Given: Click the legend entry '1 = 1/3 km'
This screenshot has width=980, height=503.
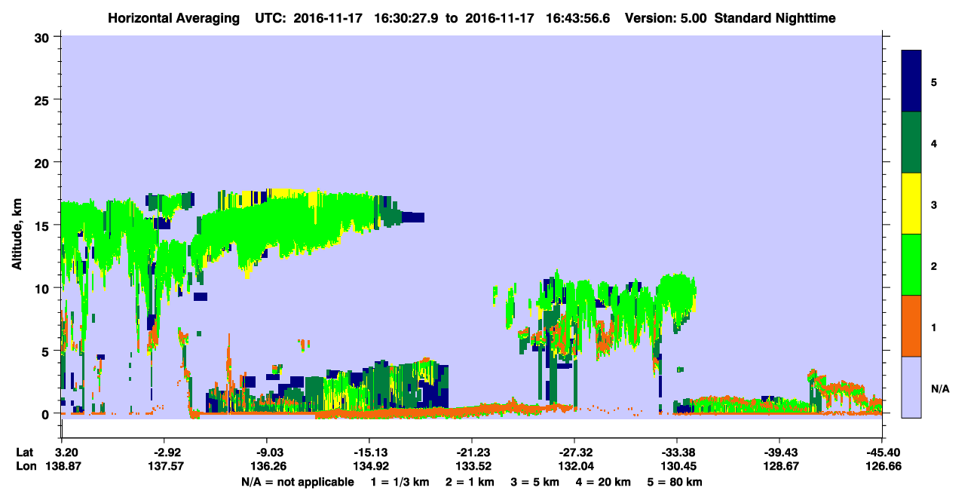Looking at the screenshot, I should coord(399,482).
